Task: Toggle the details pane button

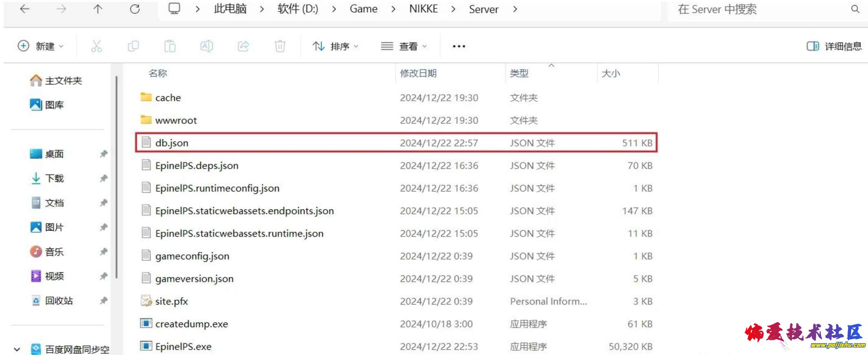Action: point(834,46)
